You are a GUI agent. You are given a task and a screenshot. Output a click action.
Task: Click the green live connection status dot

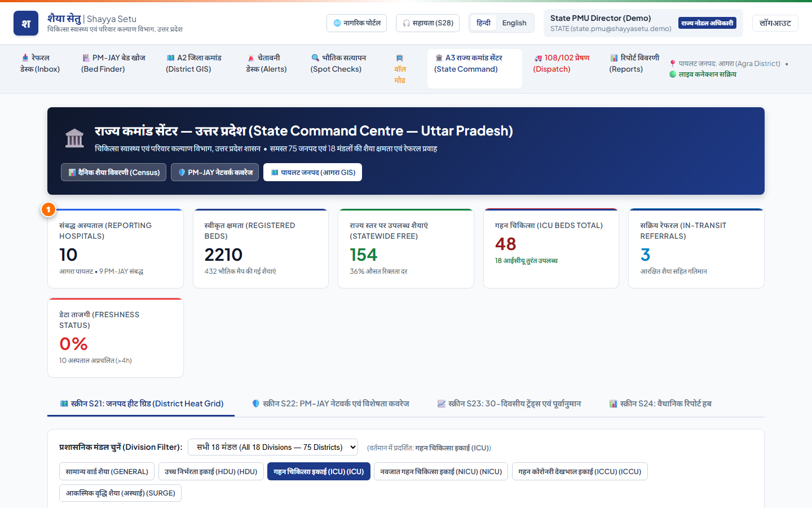(673, 74)
